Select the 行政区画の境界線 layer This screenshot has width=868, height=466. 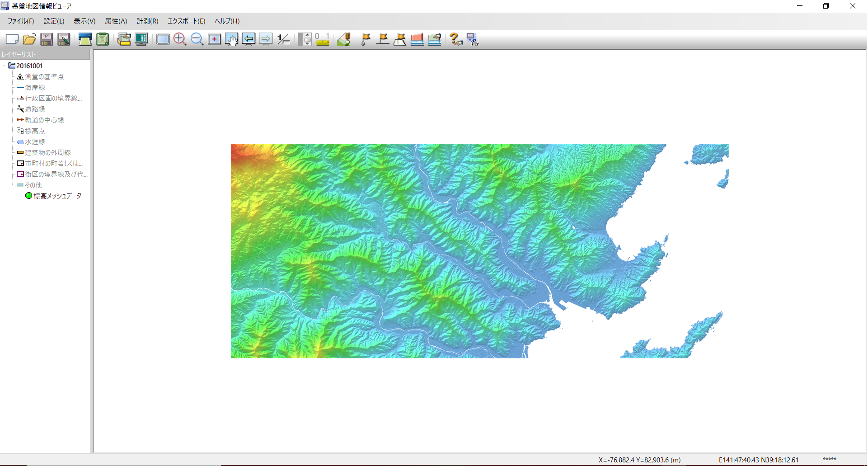click(x=53, y=99)
